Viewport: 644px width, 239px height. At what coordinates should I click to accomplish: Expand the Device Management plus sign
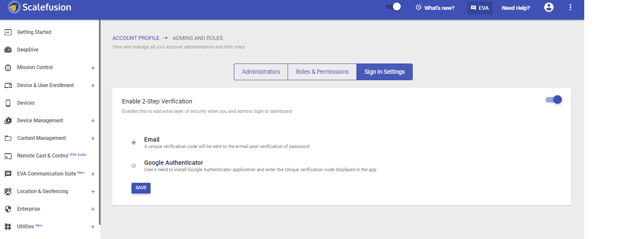click(x=93, y=121)
